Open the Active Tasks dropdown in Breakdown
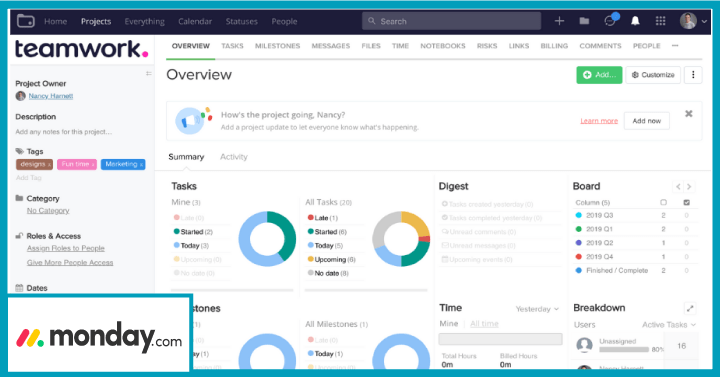The width and height of the screenshot is (720, 377). coord(669,325)
